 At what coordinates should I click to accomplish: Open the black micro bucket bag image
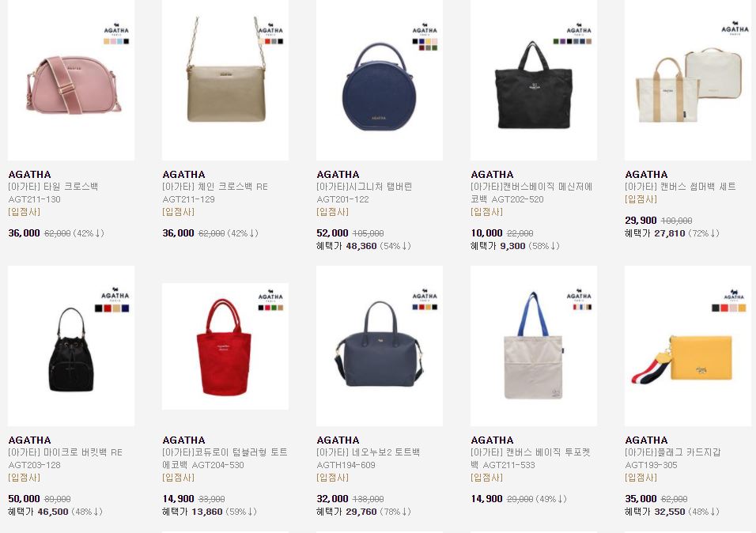point(71,346)
